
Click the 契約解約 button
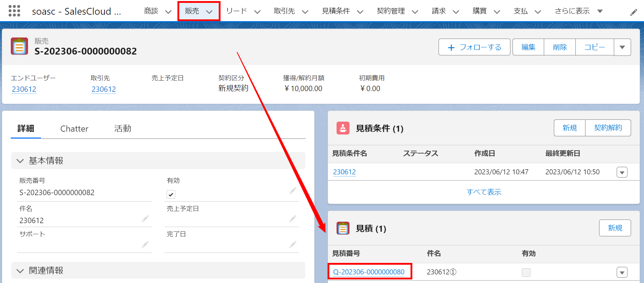click(x=608, y=128)
